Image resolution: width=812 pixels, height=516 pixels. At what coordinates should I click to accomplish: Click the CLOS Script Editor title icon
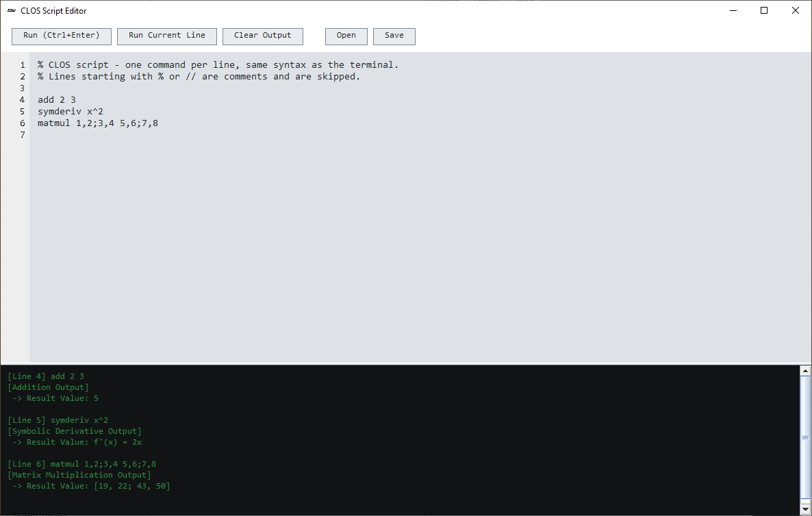(x=12, y=10)
